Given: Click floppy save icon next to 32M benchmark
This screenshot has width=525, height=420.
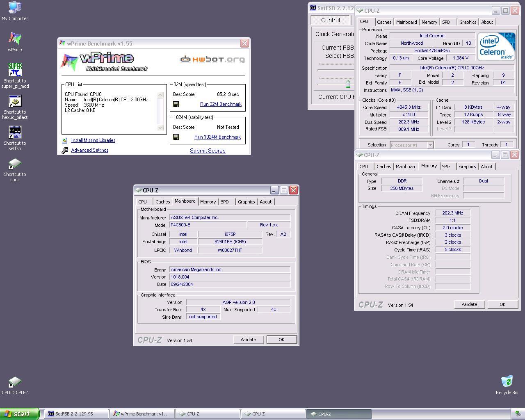Looking at the screenshot, I should click(176, 104).
